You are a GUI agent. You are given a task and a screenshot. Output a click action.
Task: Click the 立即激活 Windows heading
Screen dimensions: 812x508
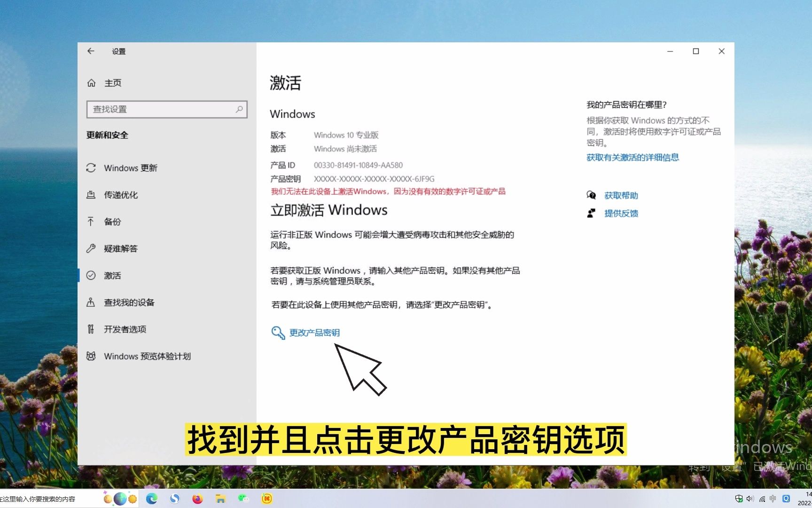(329, 210)
